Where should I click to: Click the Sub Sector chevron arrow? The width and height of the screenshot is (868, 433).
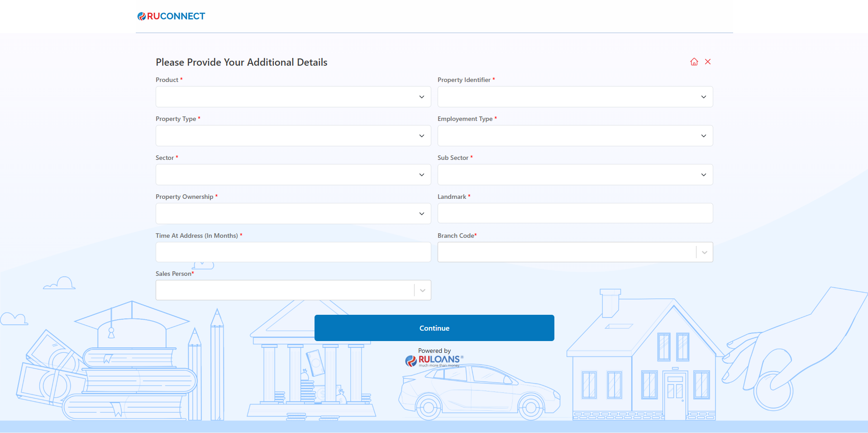coord(703,175)
